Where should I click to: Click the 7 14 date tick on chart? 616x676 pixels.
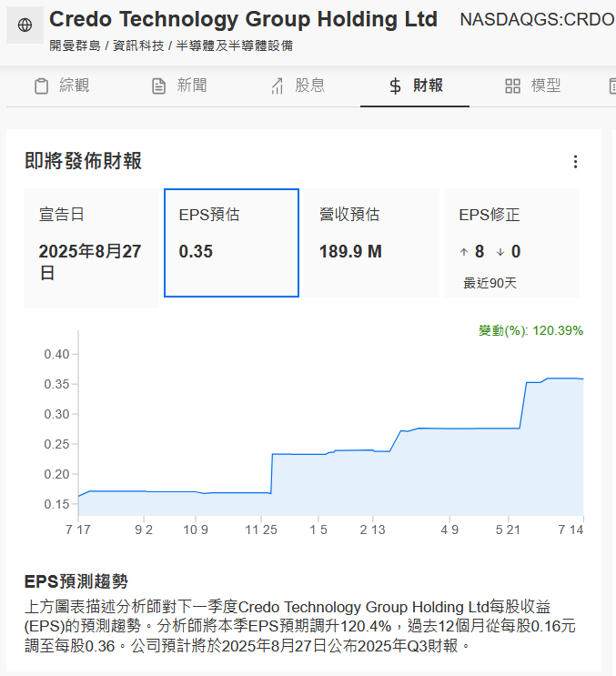571,530
